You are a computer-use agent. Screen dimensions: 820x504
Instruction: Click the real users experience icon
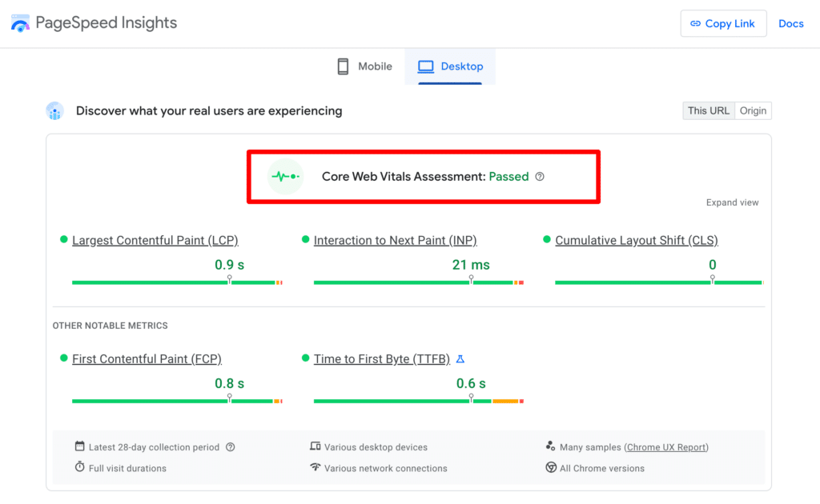coord(55,110)
